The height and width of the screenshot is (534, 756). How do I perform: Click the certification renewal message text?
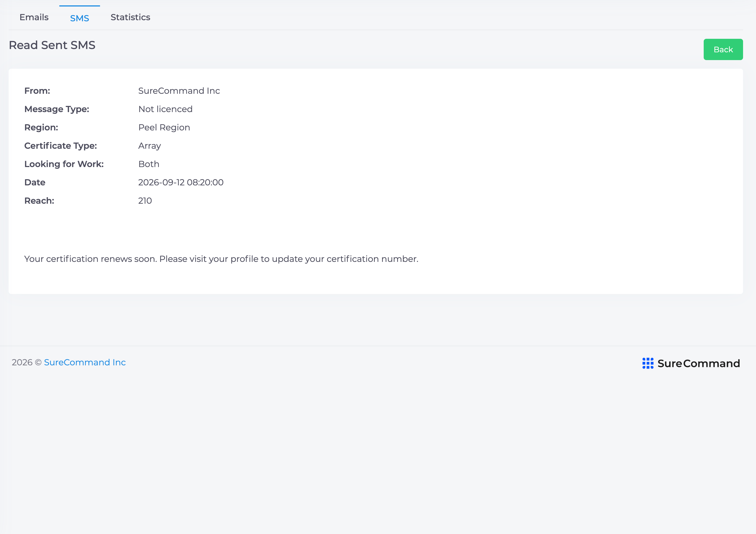coord(221,259)
